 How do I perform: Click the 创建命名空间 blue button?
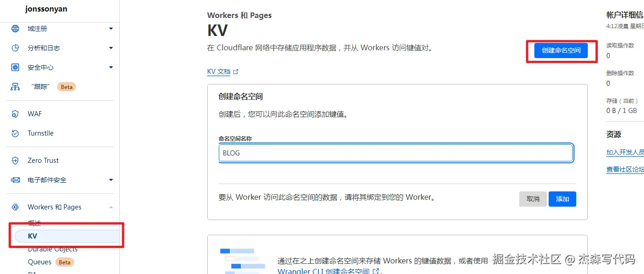(x=561, y=50)
